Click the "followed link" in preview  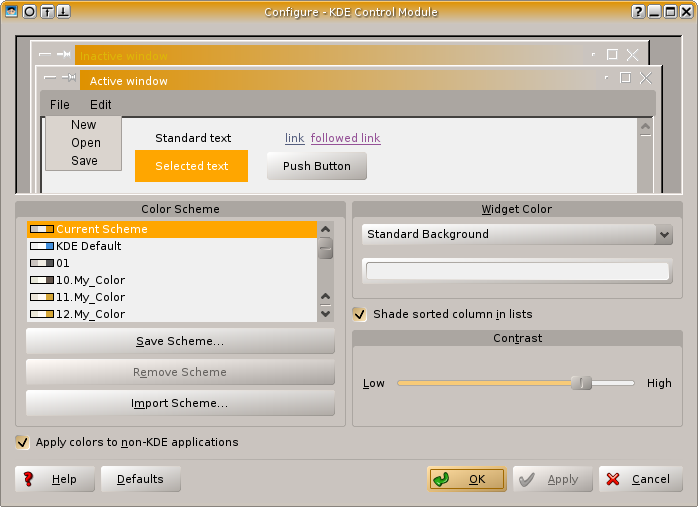(x=345, y=138)
